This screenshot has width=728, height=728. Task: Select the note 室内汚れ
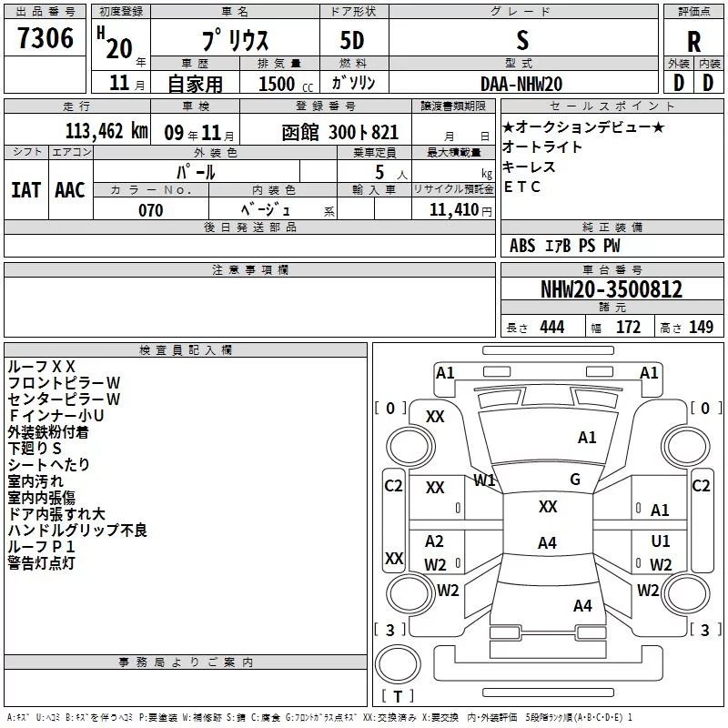point(35,481)
